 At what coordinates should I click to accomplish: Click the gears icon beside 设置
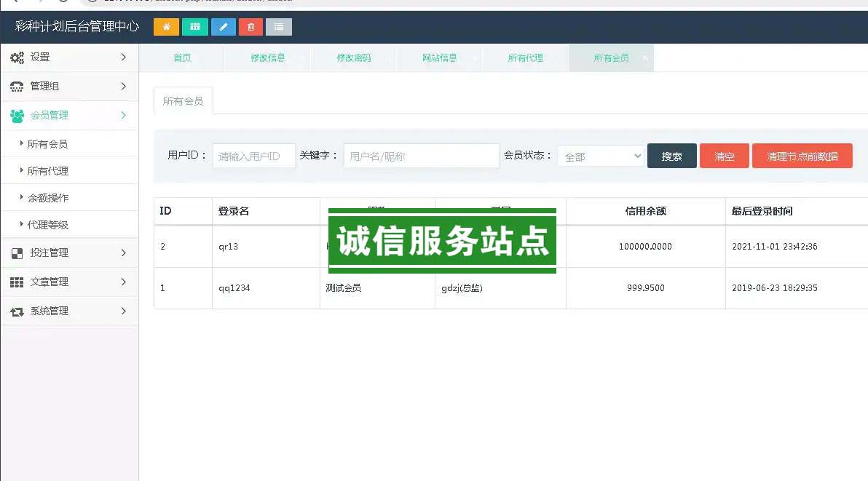click(17, 57)
